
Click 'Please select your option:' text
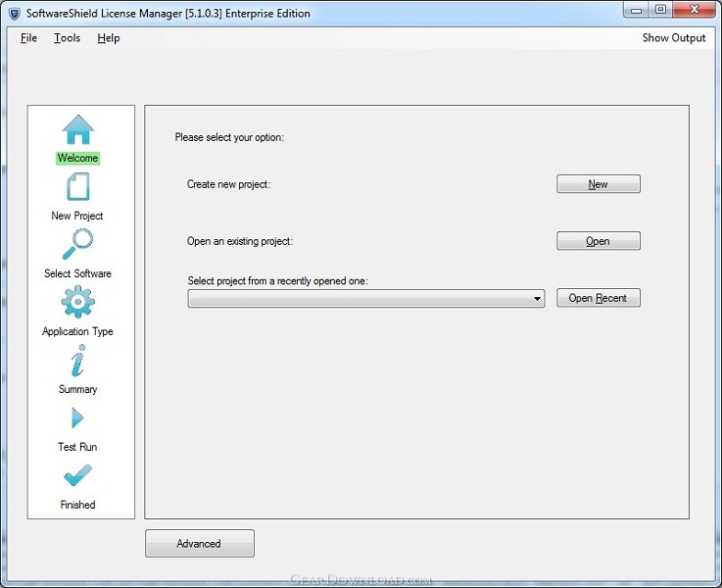point(229,137)
